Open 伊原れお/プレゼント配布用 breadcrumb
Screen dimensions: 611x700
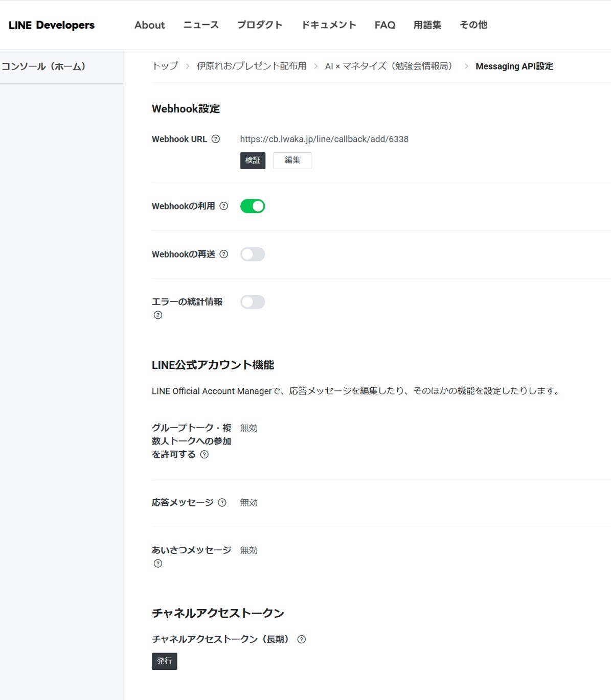(x=252, y=66)
